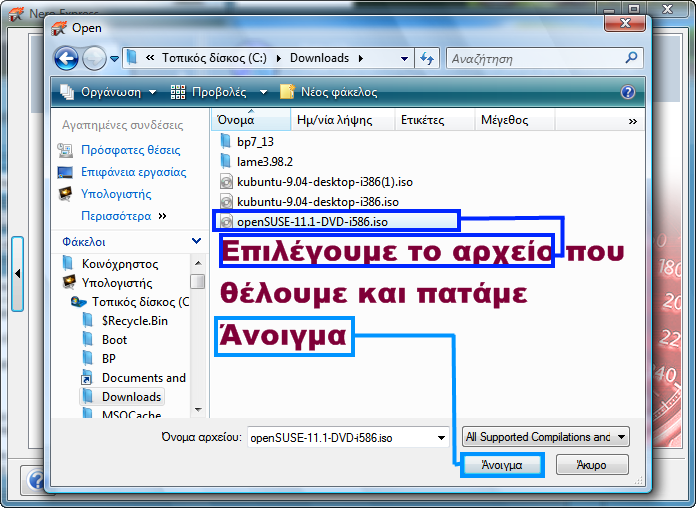This screenshot has height=508, width=696.
Task: Sort by Όνομα column header
Action: click(251, 120)
